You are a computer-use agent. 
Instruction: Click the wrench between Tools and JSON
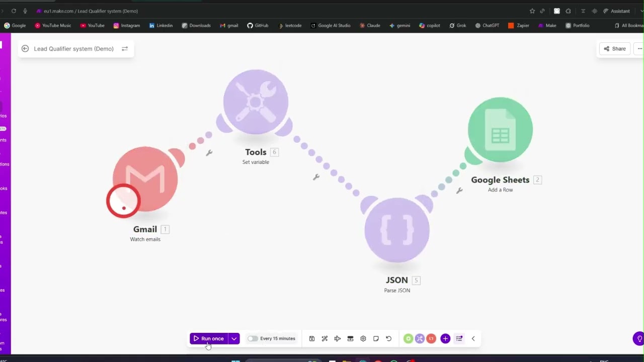pyautogui.click(x=316, y=177)
